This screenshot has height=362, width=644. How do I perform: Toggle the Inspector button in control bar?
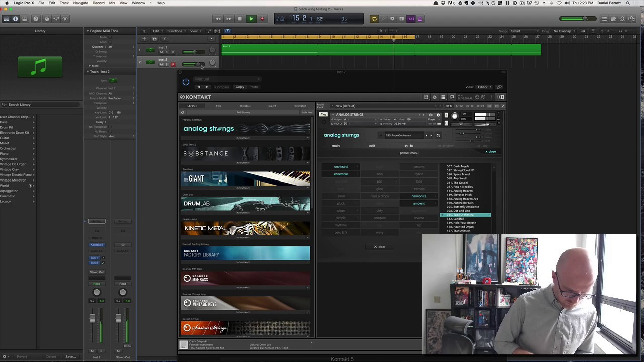coord(15,19)
